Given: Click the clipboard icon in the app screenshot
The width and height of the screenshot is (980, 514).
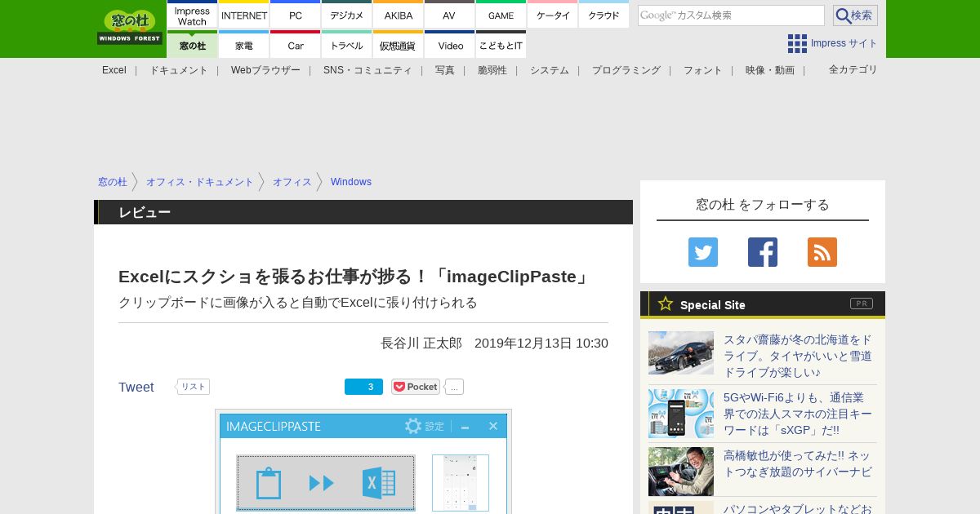Looking at the screenshot, I should [x=269, y=483].
